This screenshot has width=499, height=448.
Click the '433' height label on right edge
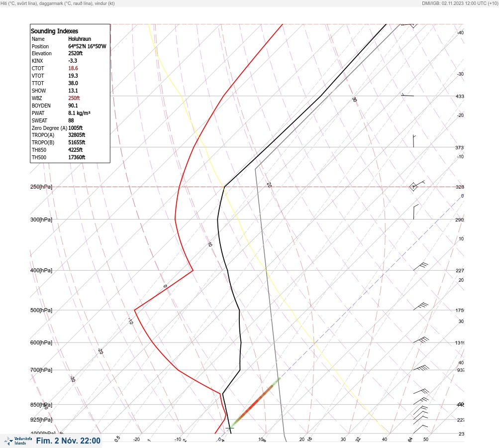[460, 96]
